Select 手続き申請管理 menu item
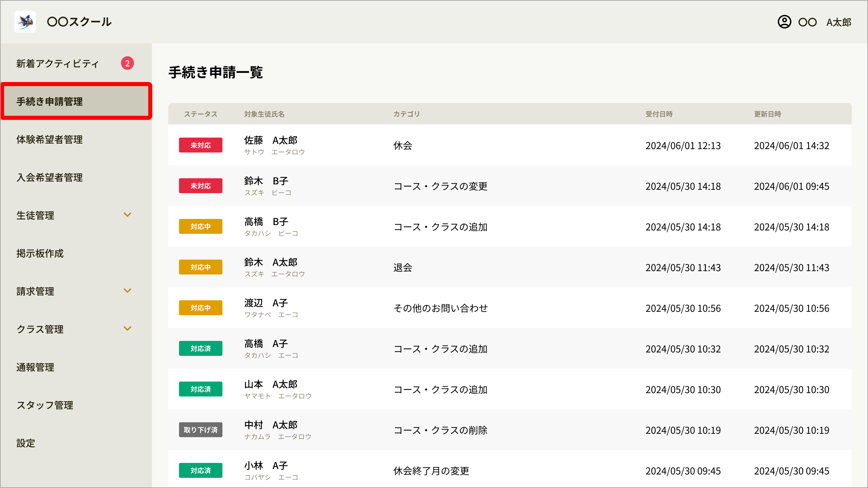 coord(76,101)
